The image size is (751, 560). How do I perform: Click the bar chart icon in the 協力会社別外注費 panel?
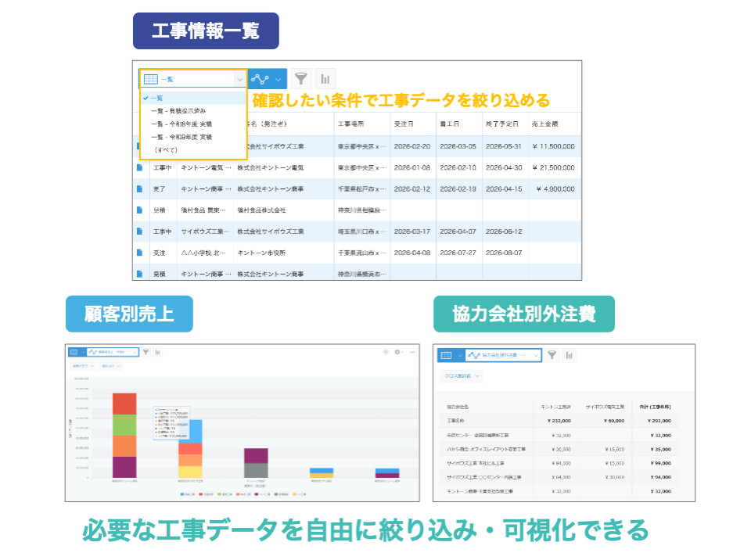coord(570,355)
